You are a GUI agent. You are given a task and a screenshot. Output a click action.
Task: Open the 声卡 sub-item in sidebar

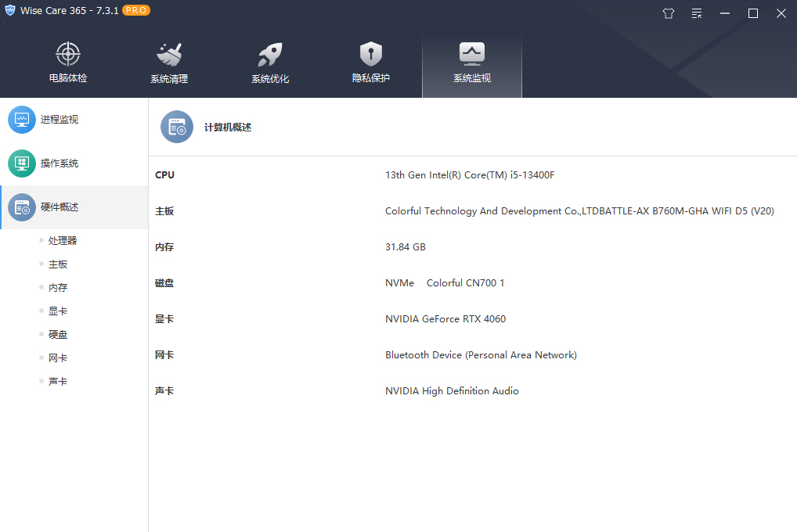[58, 381]
